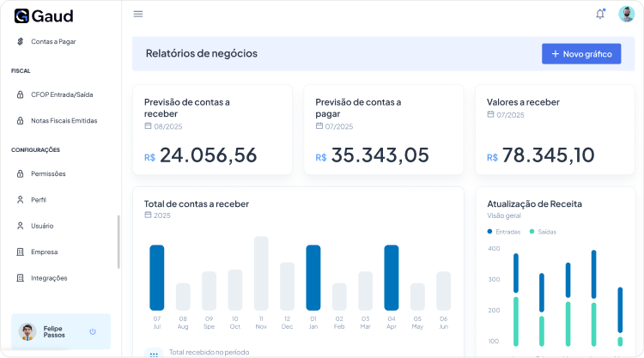Screen dimensions: 644x358
Task: Open the Permissões settings page
Action: (x=48, y=173)
